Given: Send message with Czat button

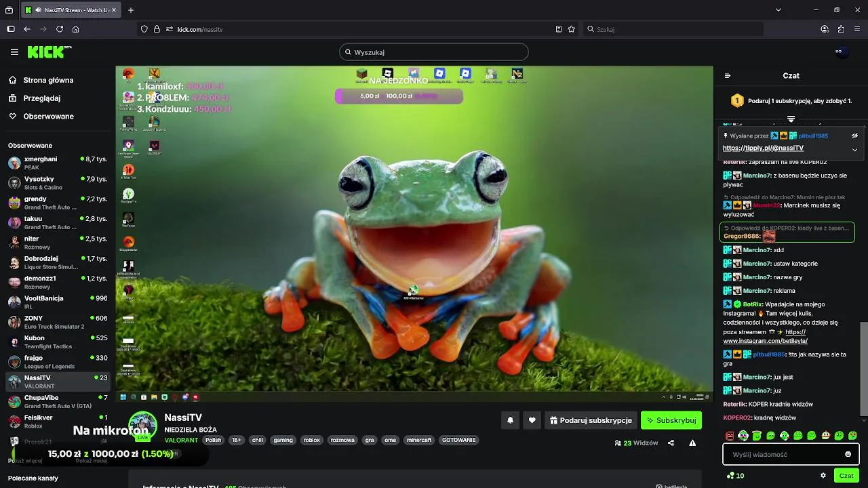Looking at the screenshot, I should [846, 476].
